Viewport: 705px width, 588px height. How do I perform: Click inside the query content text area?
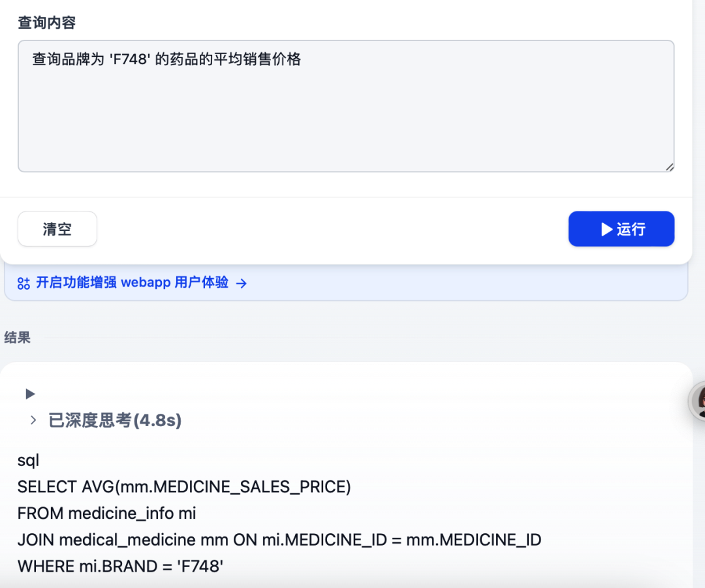click(x=346, y=104)
